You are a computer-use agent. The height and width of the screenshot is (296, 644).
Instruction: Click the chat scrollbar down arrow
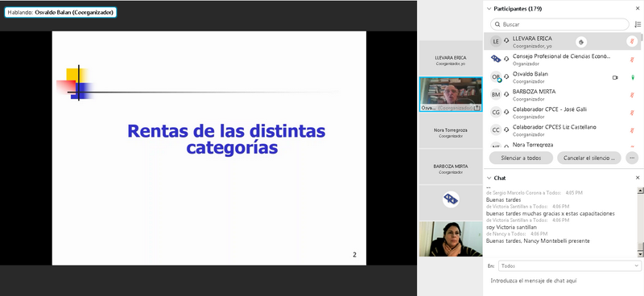pyautogui.click(x=640, y=254)
